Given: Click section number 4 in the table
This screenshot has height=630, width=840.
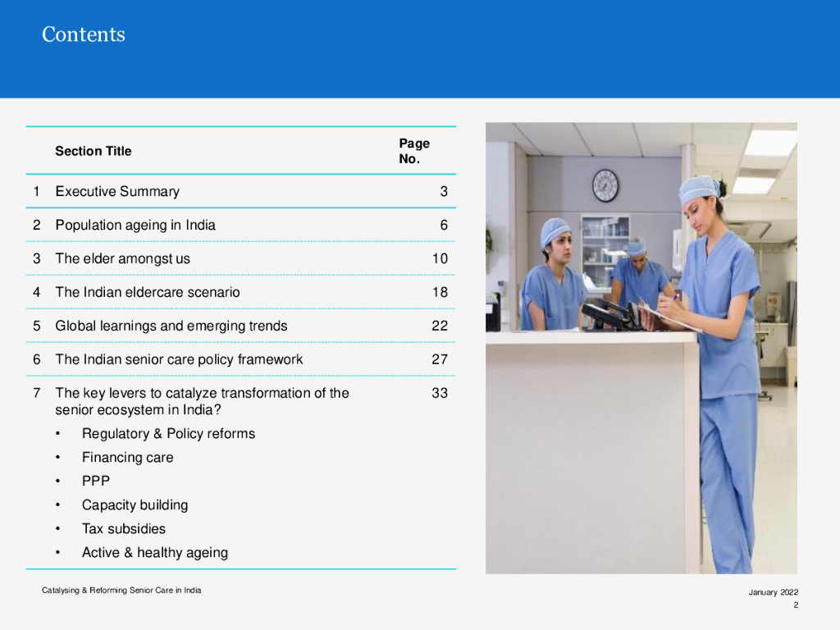Looking at the screenshot, I should (36, 292).
